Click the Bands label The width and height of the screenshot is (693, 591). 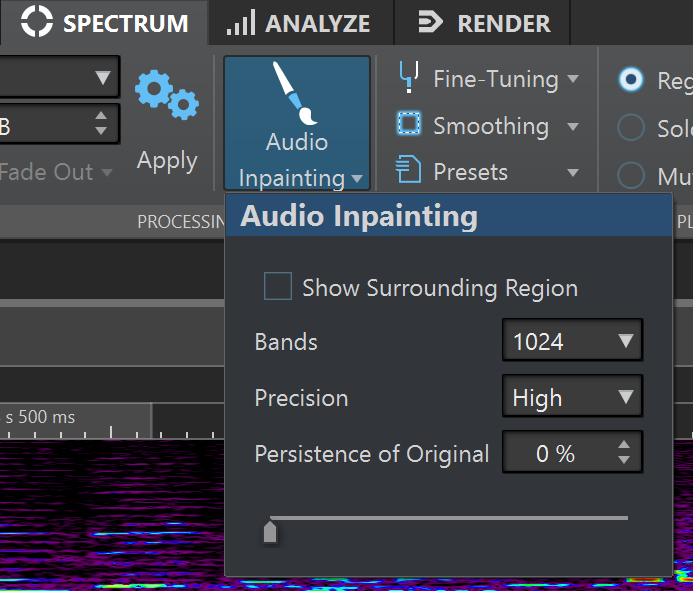(x=286, y=342)
